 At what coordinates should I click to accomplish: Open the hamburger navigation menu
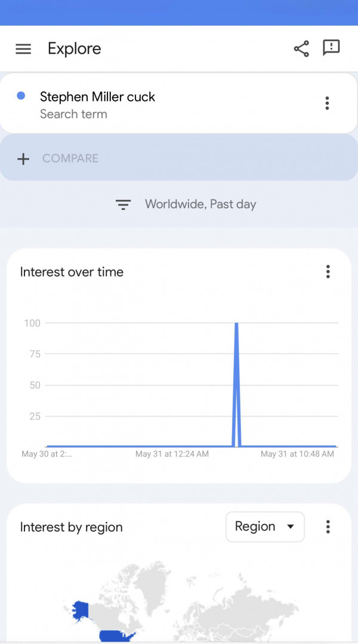(x=23, y=49)
